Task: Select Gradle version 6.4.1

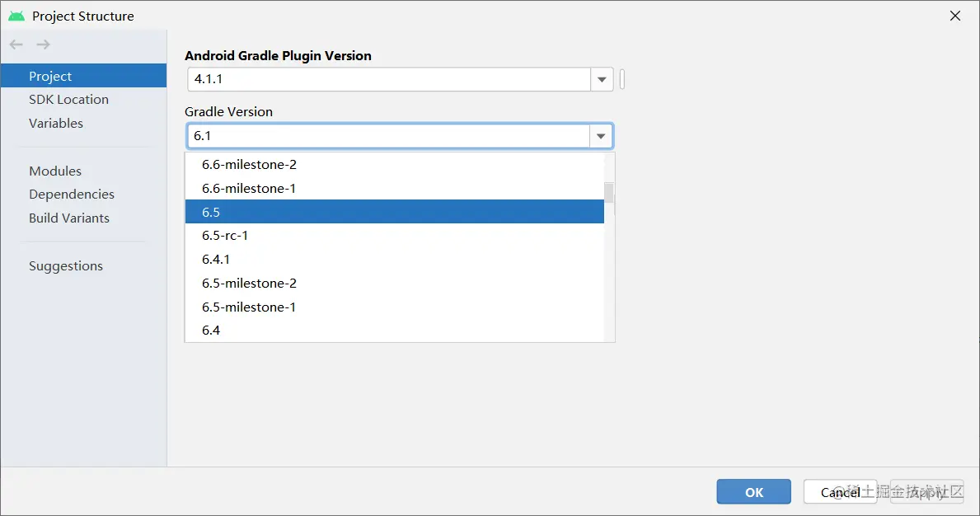Action: 394,260
